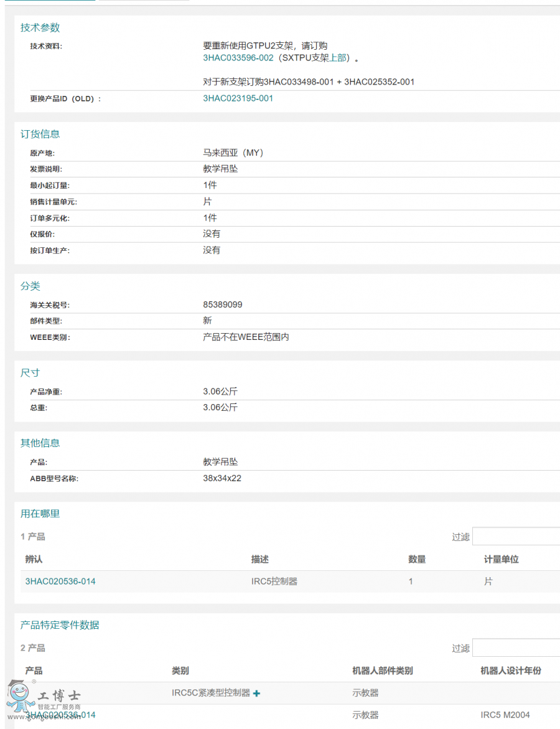Click the filter box in 用在哪里 section
560x729 pixels.
[516, 536]
